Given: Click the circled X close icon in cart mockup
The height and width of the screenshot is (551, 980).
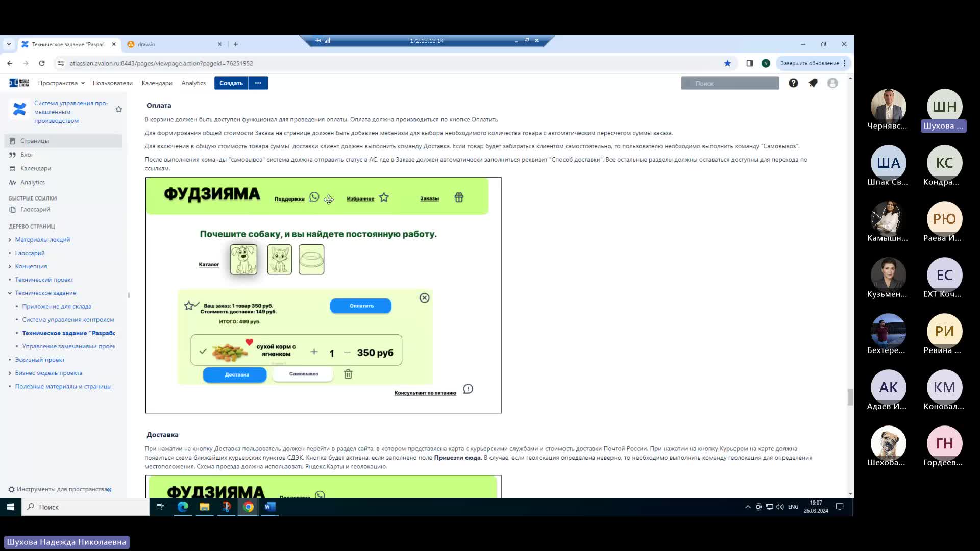Looking at the screenshot, I should (x=424, y=298).
